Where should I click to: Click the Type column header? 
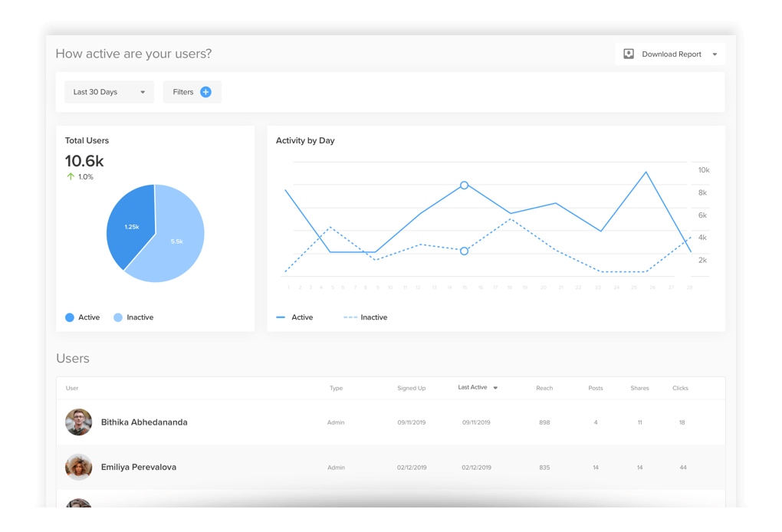click(336, 388)
